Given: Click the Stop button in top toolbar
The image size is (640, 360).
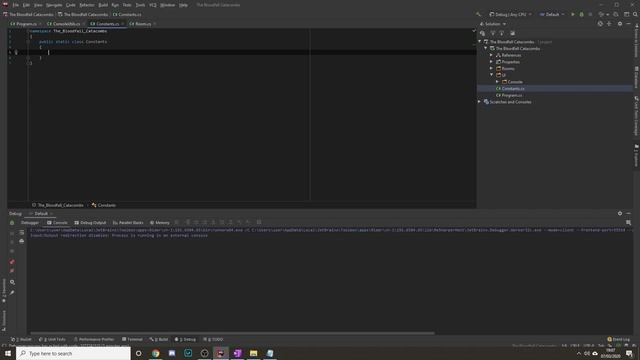Looking at the screenshot, I should 590,14.
